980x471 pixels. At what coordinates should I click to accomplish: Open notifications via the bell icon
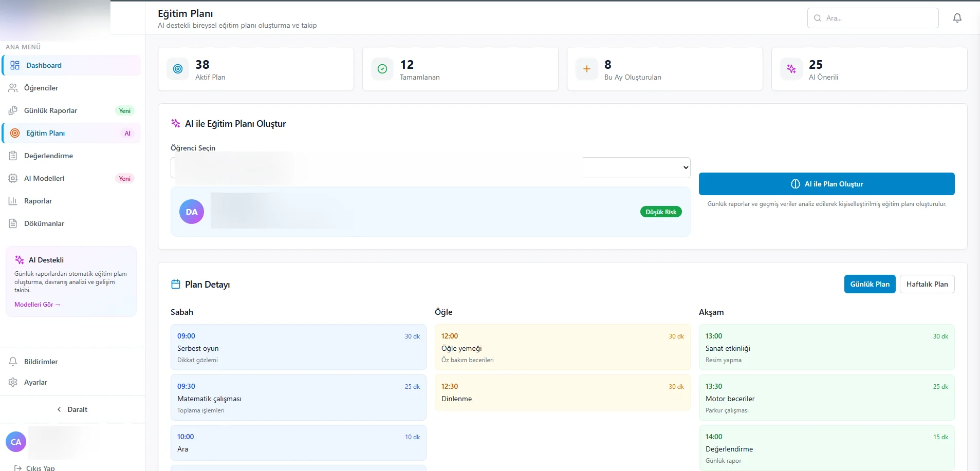957,17
